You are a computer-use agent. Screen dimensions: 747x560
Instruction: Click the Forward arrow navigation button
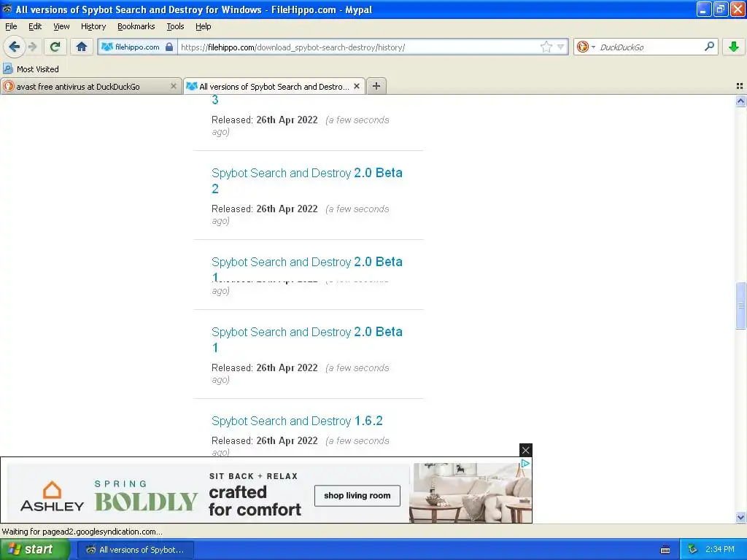tap(32, 47)
